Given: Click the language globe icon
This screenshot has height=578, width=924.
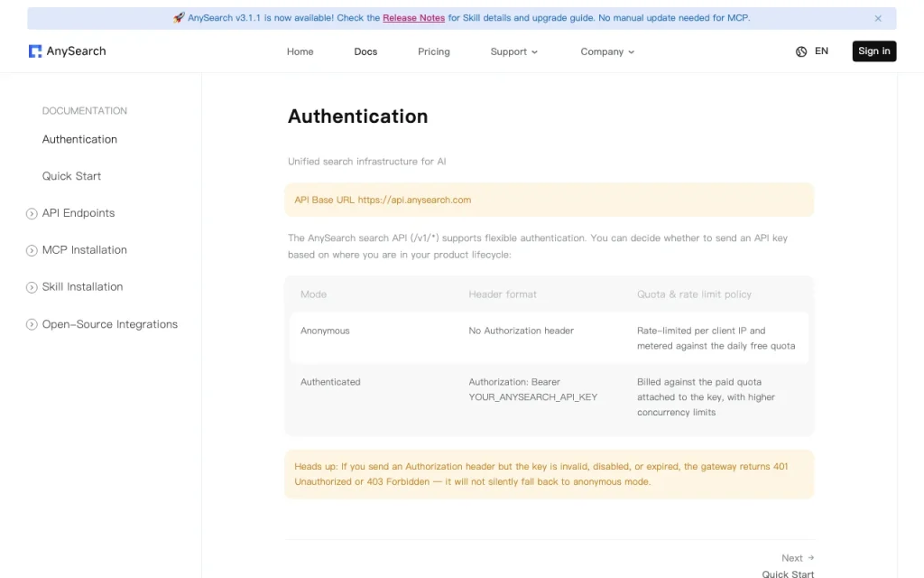Looking at the screenshot, I should pos(801,51).
